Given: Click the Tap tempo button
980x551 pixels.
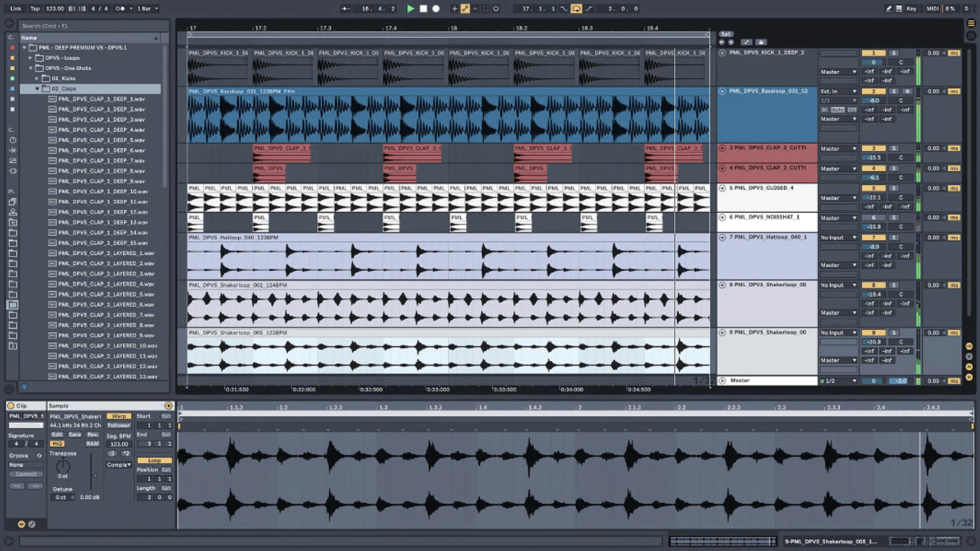Looking at the screenshot, I should (x=35, y=8).
